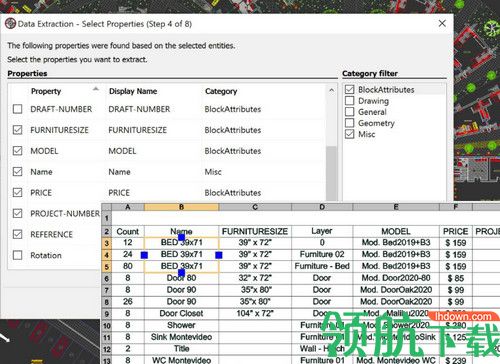Select column F header in the table
500x364 pixels.
456,207
